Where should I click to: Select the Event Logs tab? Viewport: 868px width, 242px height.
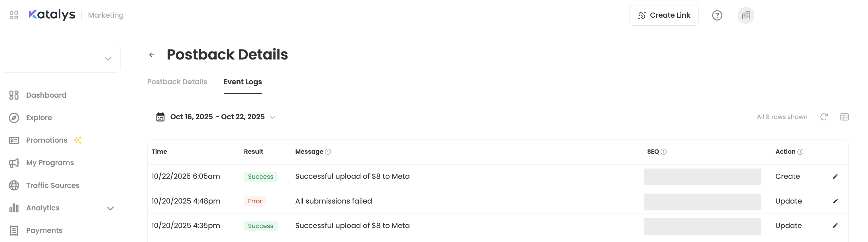243,82
